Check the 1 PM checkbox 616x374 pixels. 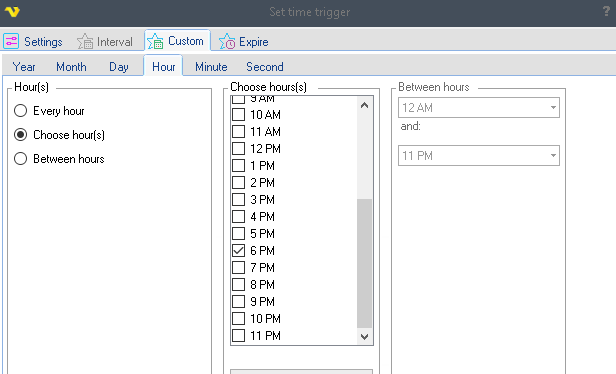238,165
